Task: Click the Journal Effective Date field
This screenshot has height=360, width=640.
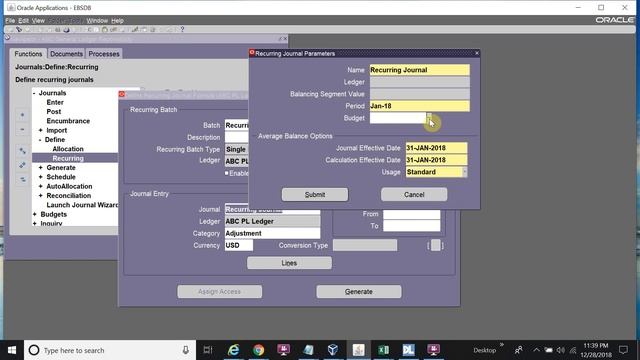Action: tap(436, 148)
